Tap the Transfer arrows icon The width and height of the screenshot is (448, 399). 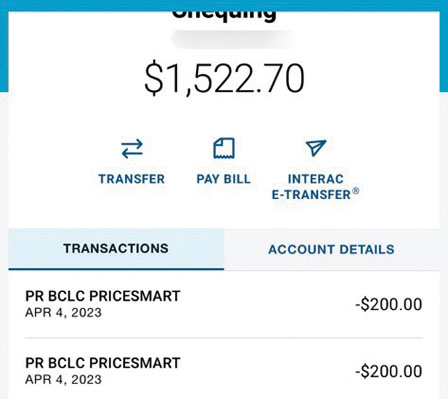[132, 149]
